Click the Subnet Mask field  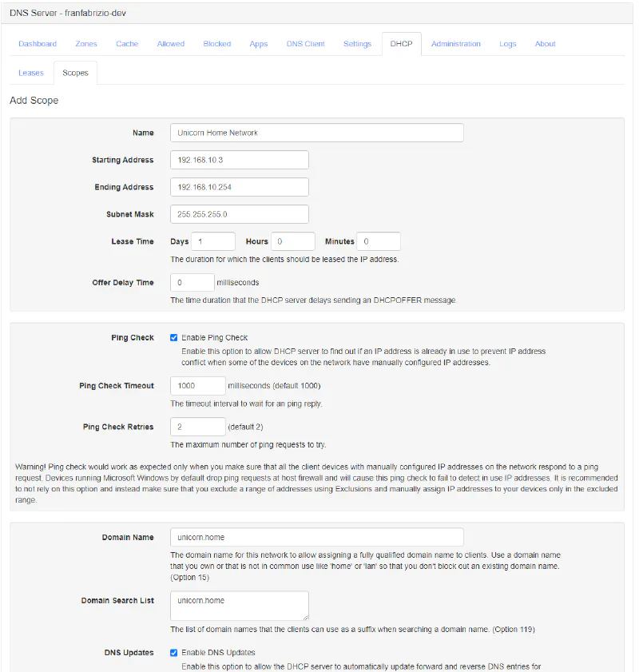[240, 214]
